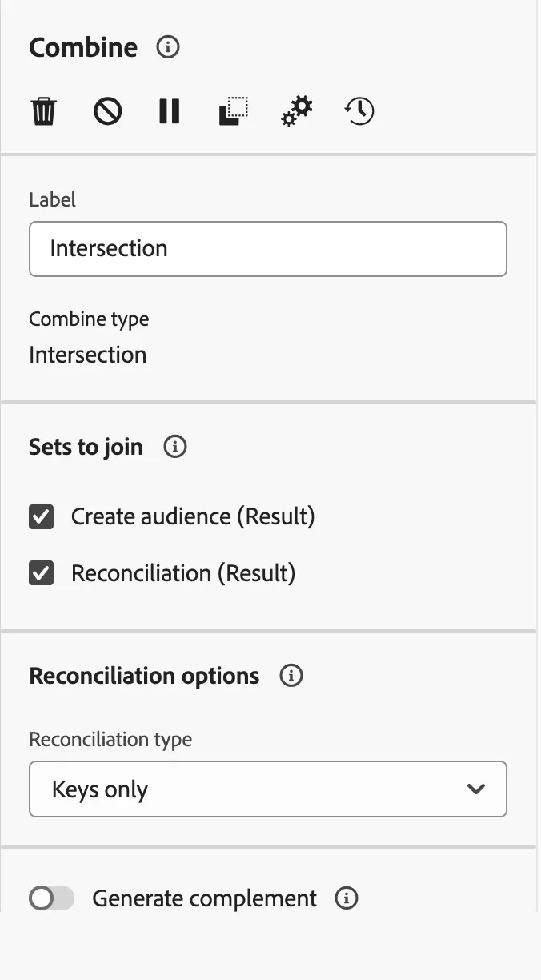Open the Reconciliation type dropdown

268,789
